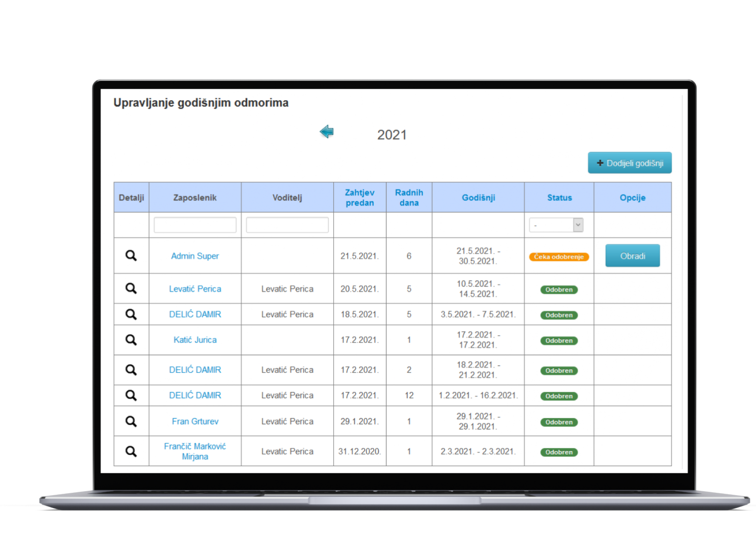Image resolution: width=756 pixels, height=539 pixels.
Task: Open details for DELIĆ DAMIR request dated 18.5.2021
Action: point(131,314)
